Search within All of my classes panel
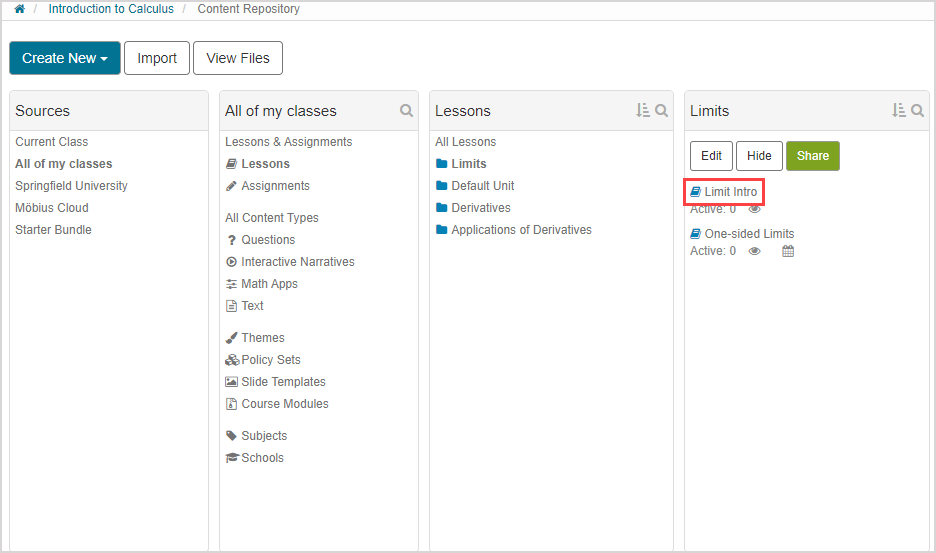The width and height of the screenshot is (936, 553). pos(406,111)
